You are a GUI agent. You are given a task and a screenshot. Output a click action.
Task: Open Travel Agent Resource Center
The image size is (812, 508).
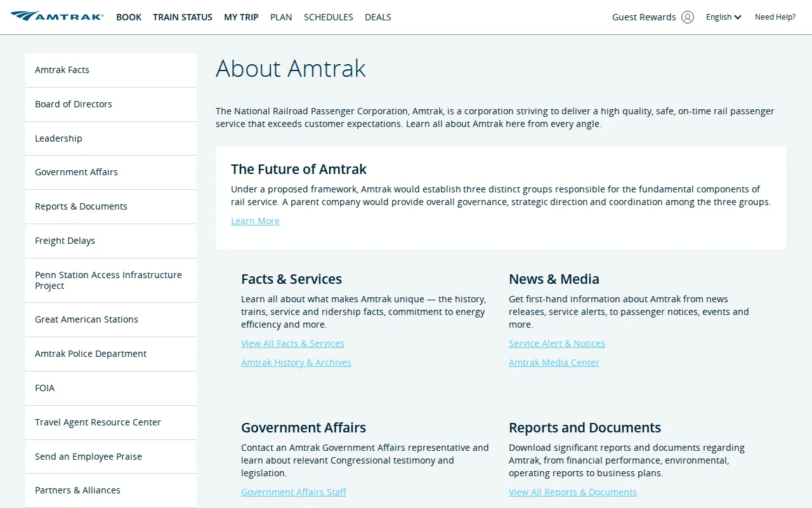111,422
